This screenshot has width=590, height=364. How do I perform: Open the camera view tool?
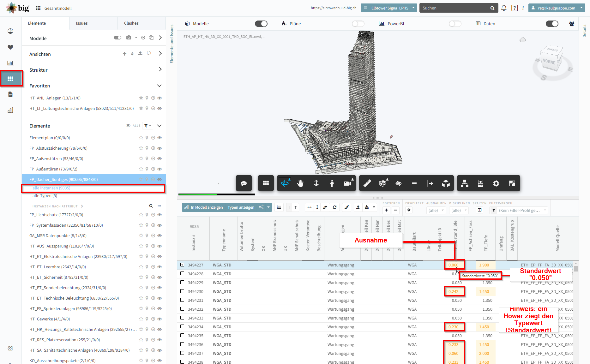pyautogui.click(x=348, y=183)
